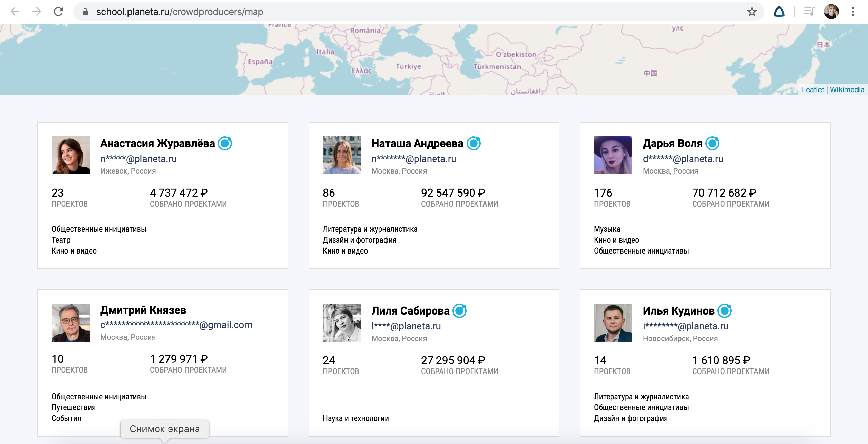The image size is (868, 444).
Task: Click Илья Кудинов's profile photo
Action: (613, 322)
